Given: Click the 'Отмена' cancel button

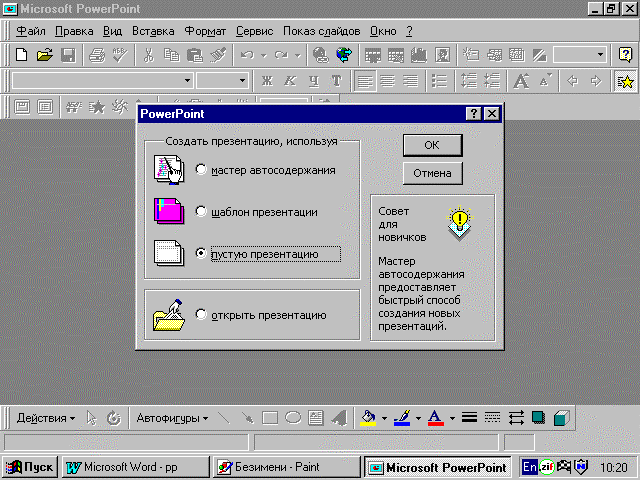Looking at the screenshot, I should click(x=433, y=173).
